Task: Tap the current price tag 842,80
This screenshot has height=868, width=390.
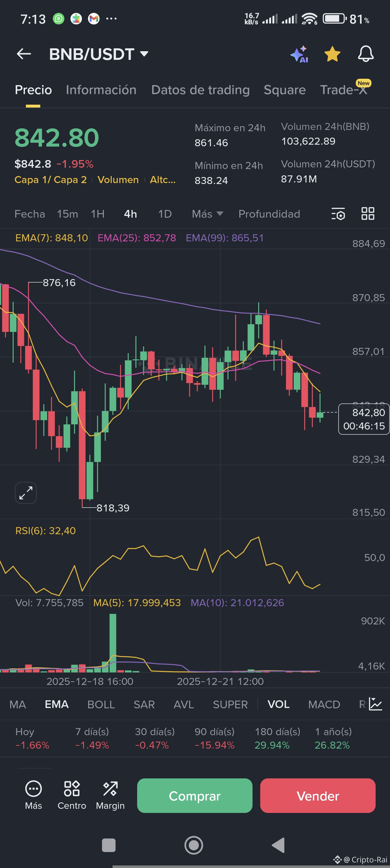Action: 364,419
